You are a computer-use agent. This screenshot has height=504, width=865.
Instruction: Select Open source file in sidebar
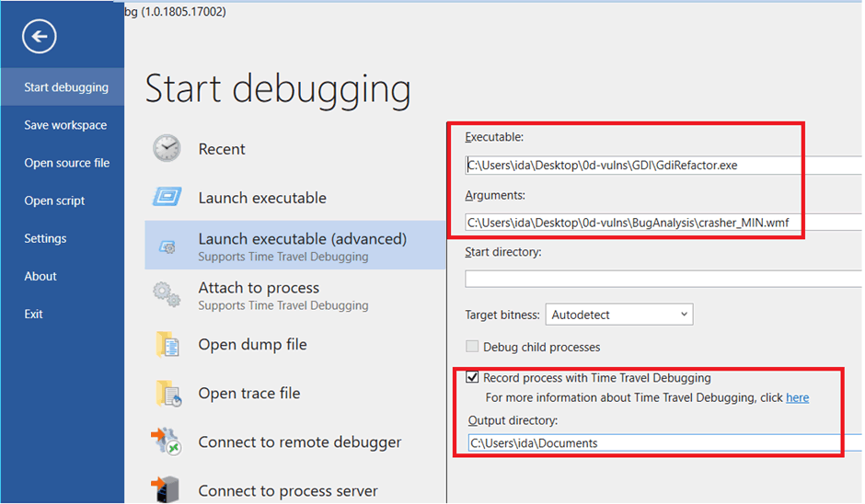[x=67, y=163]
